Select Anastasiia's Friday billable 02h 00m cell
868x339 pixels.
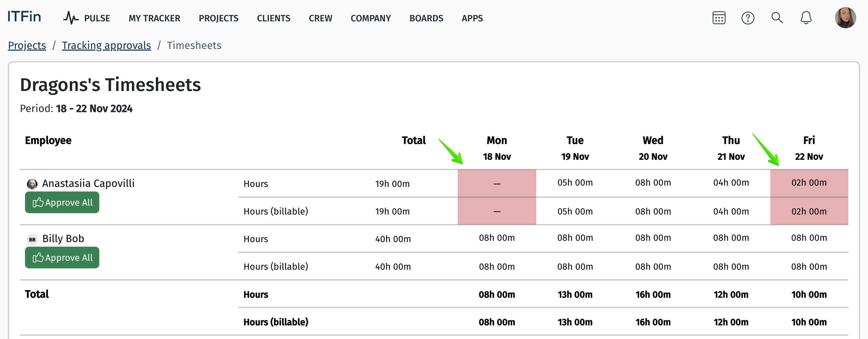point(809,211)
